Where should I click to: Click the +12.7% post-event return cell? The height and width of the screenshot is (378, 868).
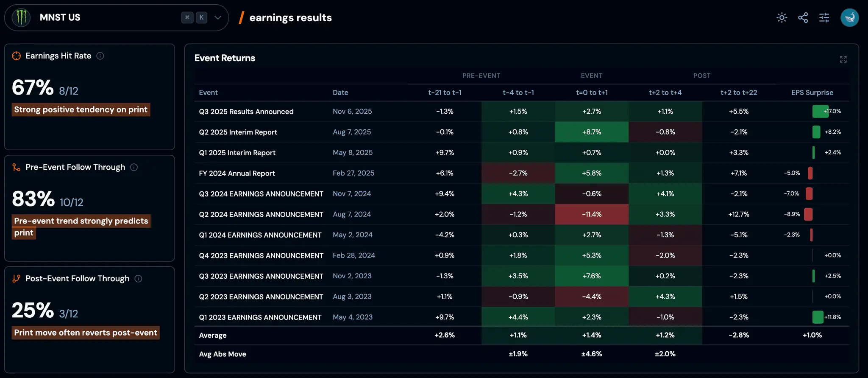coord(739,214)
